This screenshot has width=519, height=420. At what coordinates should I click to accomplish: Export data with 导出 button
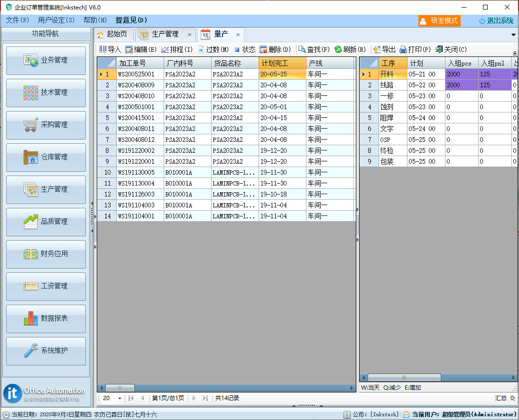377,49
